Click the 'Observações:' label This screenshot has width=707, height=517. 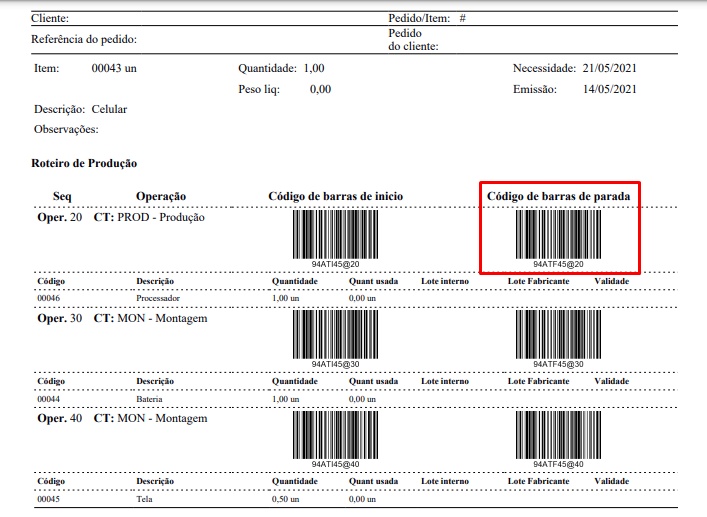pos(66,129)
